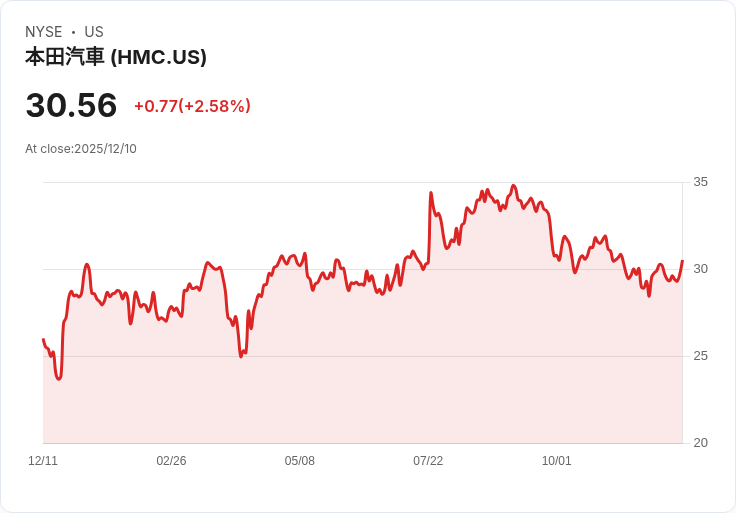This screenshot has height=513, width=736.
Task: Click the rightmost end of the price line
Action: 682,260
